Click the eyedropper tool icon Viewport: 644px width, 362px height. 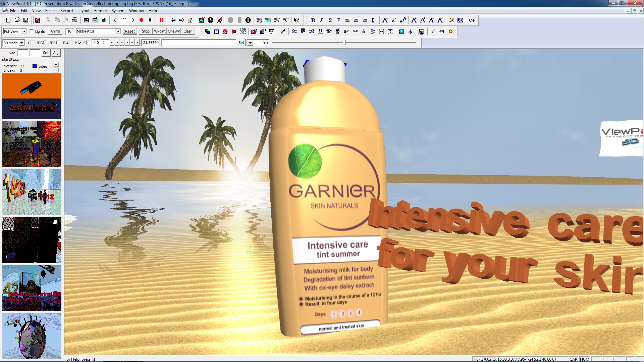click(283, 32)
